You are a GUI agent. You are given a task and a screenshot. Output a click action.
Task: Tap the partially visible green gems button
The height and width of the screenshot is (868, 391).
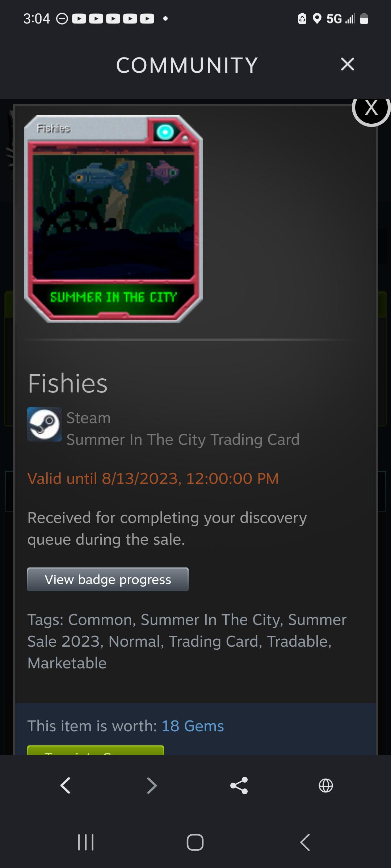pyautogui.click(x=96, y=750)
